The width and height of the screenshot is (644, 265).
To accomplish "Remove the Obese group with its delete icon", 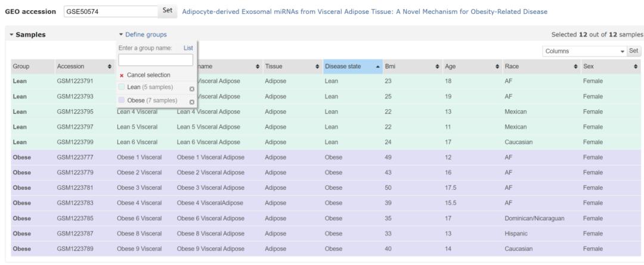I will coord(192,101).
